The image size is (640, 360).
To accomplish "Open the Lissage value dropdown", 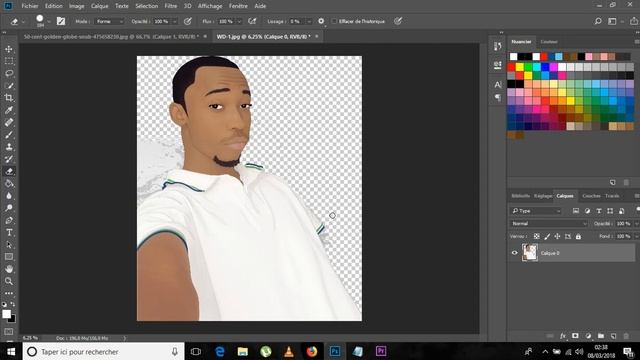I will click(309, 21).
